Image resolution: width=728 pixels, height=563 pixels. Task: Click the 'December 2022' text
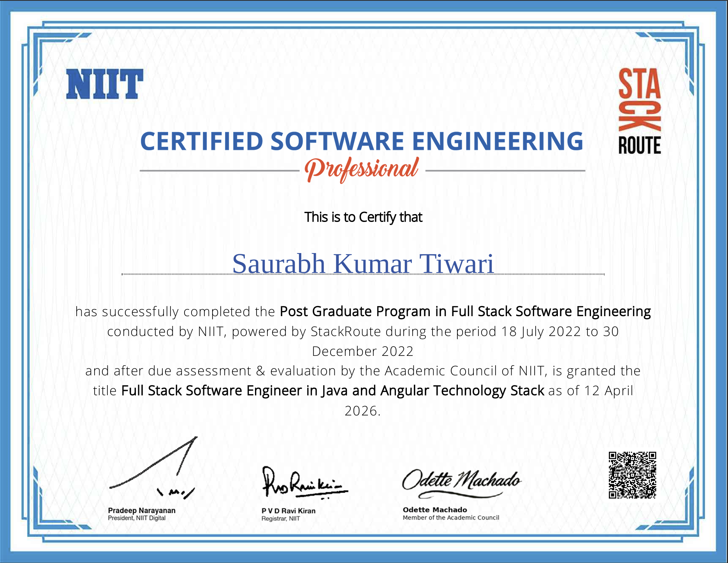363,351
